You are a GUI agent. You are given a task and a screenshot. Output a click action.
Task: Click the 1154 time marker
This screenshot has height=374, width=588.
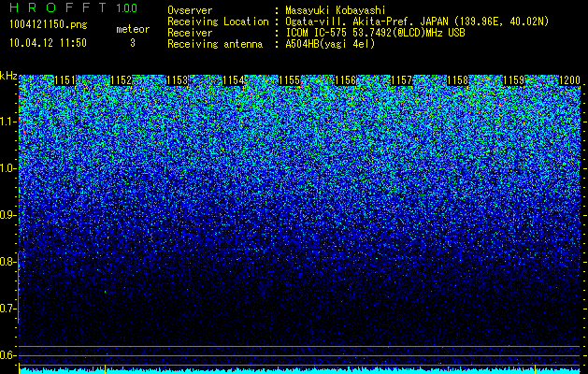click(234, 80)
